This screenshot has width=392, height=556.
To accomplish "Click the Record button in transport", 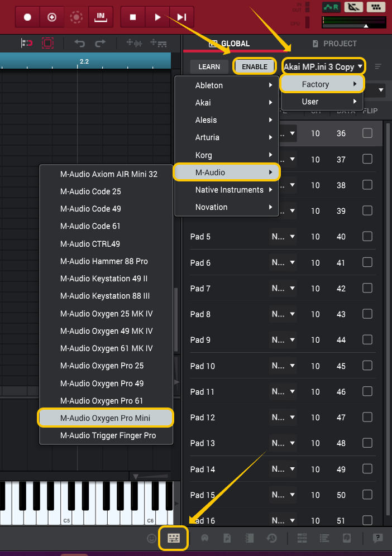I will [x=27, y=17].
